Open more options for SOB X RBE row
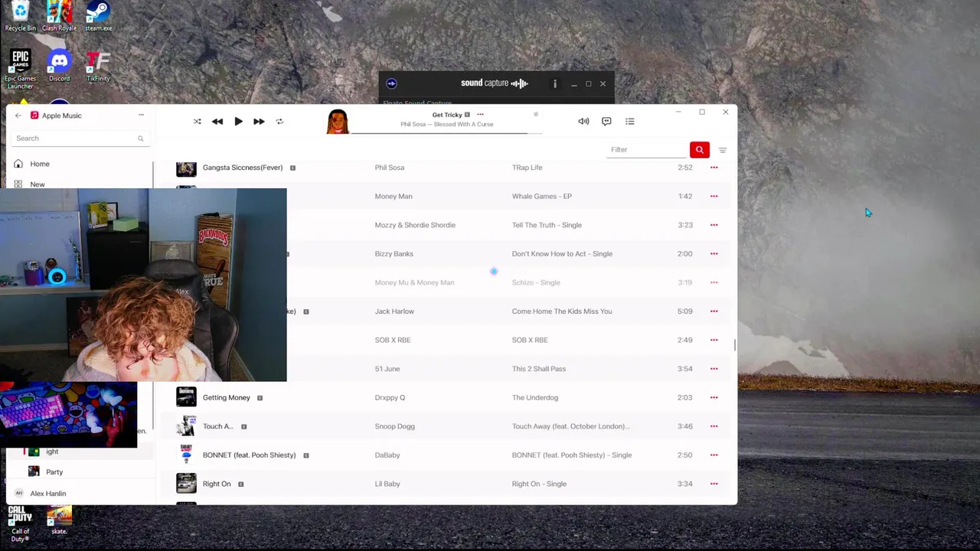This screenshot has height=551, width=980. coord(714,340)
